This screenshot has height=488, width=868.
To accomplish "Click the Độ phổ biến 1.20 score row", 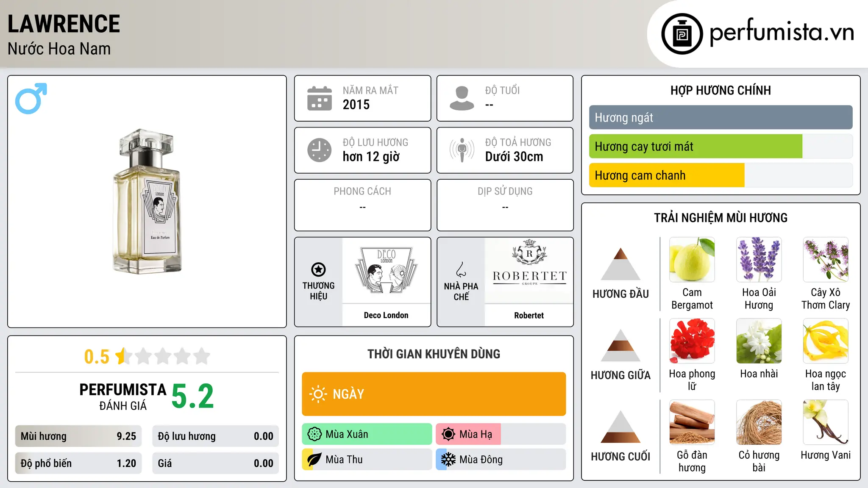I will coord(78,463).
